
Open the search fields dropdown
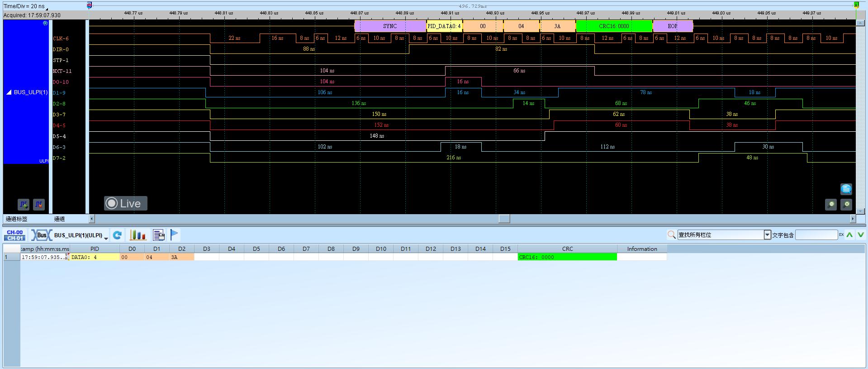[x=767, y=235]
